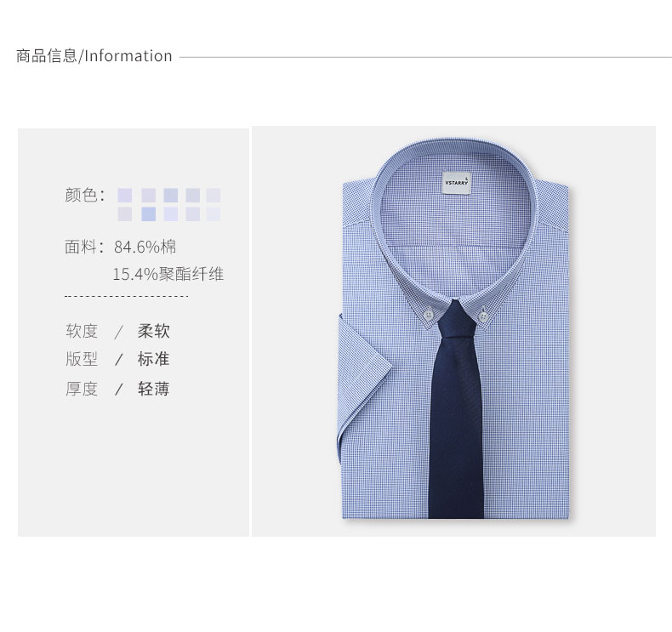This screenshot has width=672, height=632.
Task: Click the tie knot at the collar
Action: 457,315
